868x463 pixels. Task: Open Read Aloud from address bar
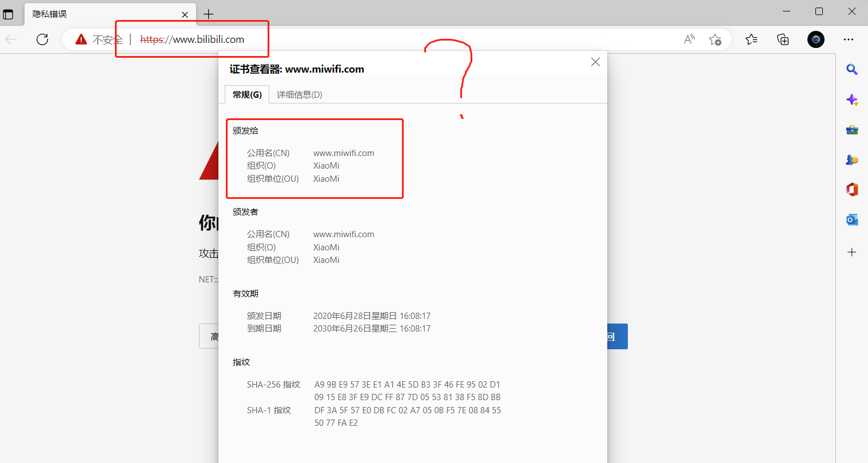click(689, 39)
